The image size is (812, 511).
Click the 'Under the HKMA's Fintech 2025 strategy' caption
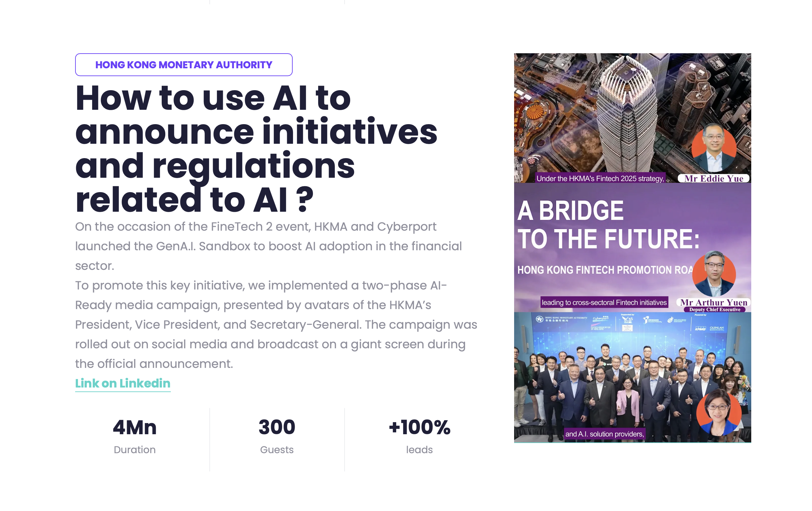pos(600,178)
